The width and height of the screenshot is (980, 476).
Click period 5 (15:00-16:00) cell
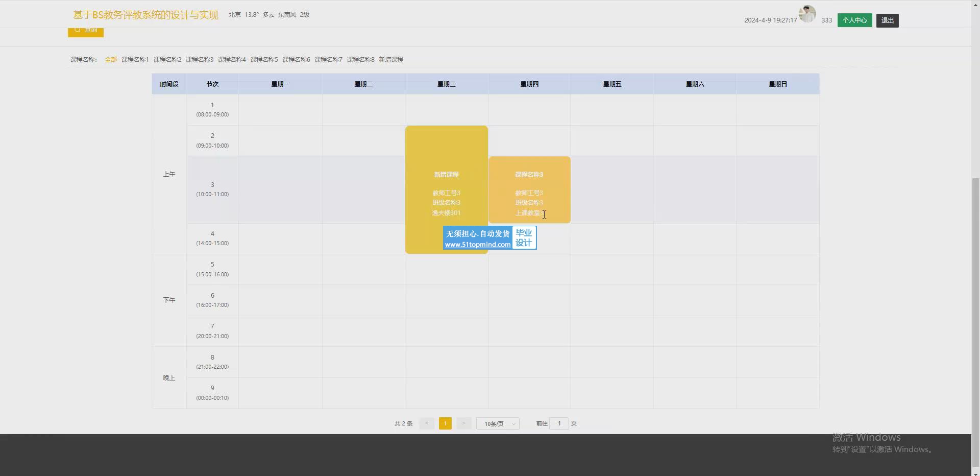click(212, 269)
